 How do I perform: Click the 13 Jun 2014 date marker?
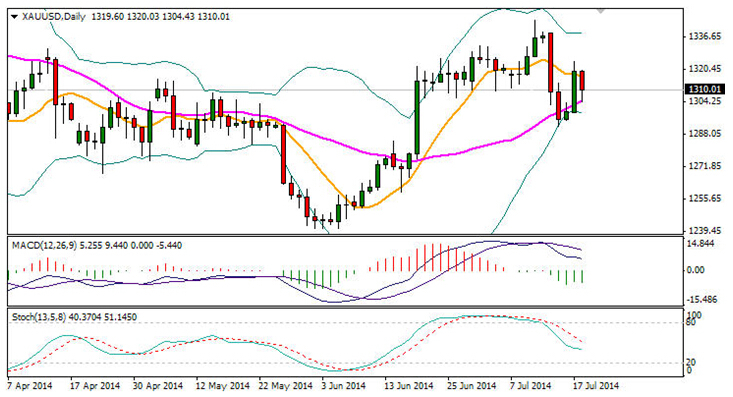click(409, 386)
